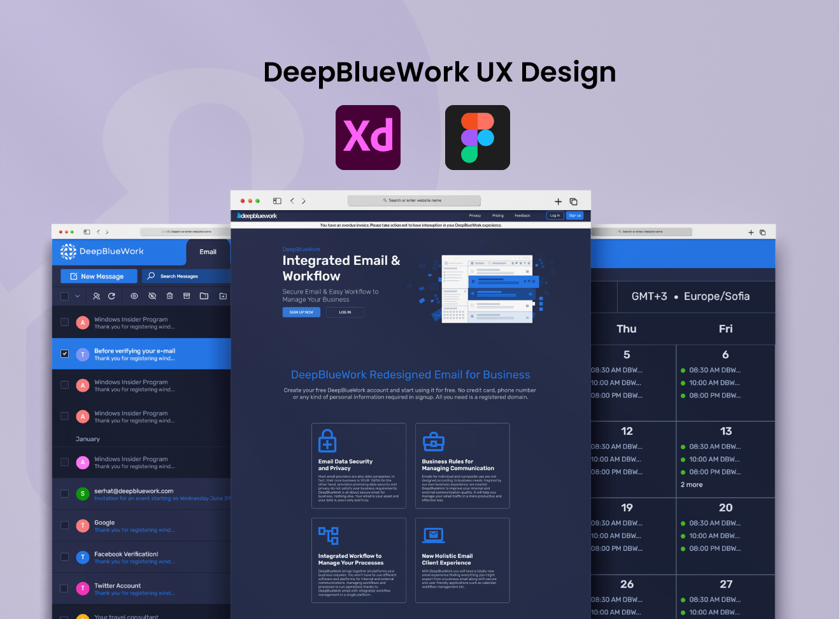Uncheck the Before verifying your e-mail message
Image resolution: width=840 pixels, height=619 pixels.
point(65,353)
